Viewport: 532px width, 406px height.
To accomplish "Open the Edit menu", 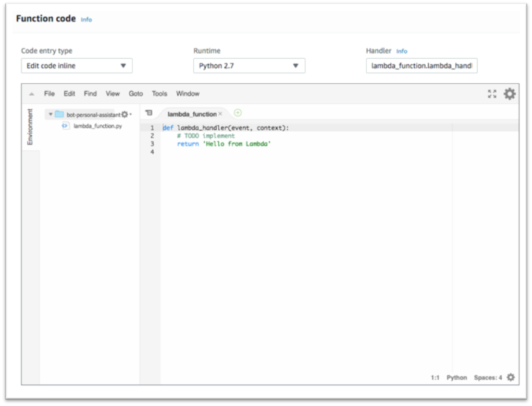I will click(x=69, y=94).
